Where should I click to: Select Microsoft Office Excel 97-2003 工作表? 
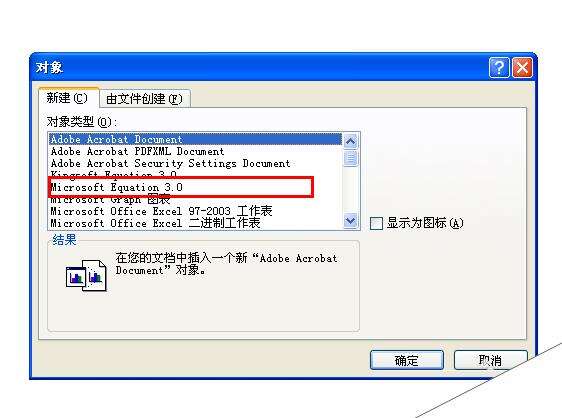195,211
